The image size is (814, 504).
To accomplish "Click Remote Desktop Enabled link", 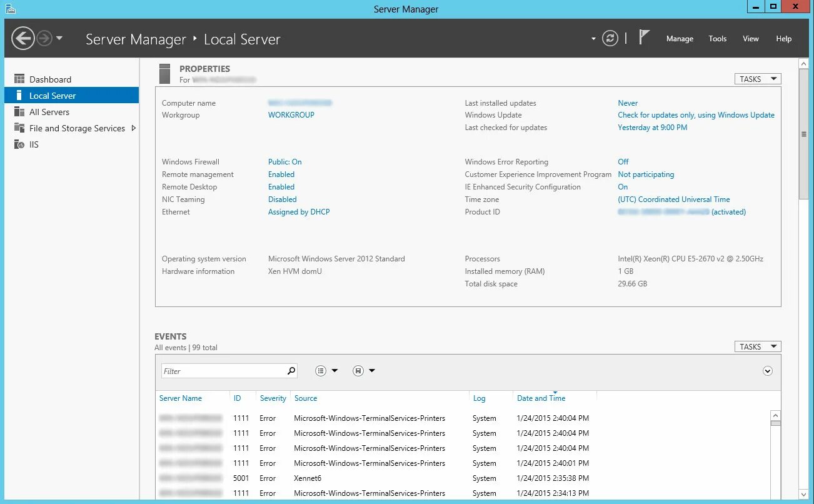I will click(x=281, y=187).
